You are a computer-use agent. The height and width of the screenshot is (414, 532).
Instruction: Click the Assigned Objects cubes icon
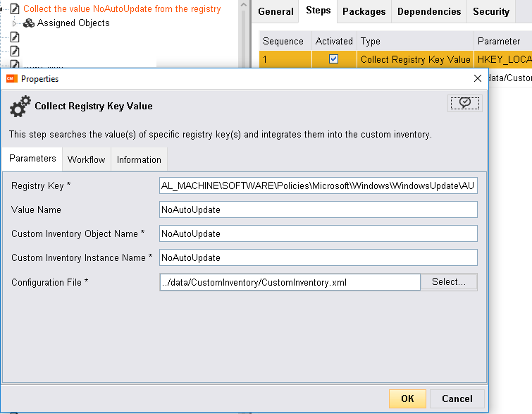click(29, 23)
